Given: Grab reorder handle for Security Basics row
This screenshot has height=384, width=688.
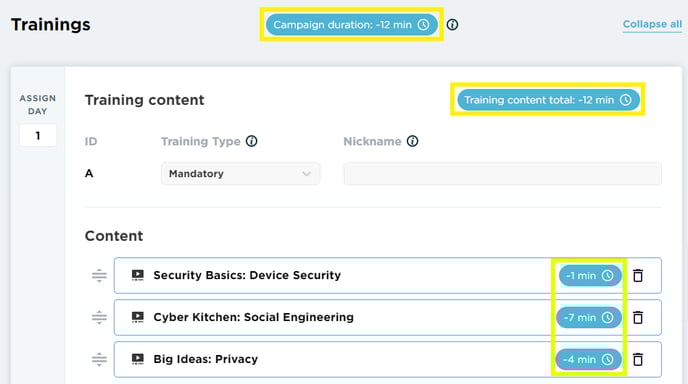Looking at the screenshot, I should click(x=99, y=276).
